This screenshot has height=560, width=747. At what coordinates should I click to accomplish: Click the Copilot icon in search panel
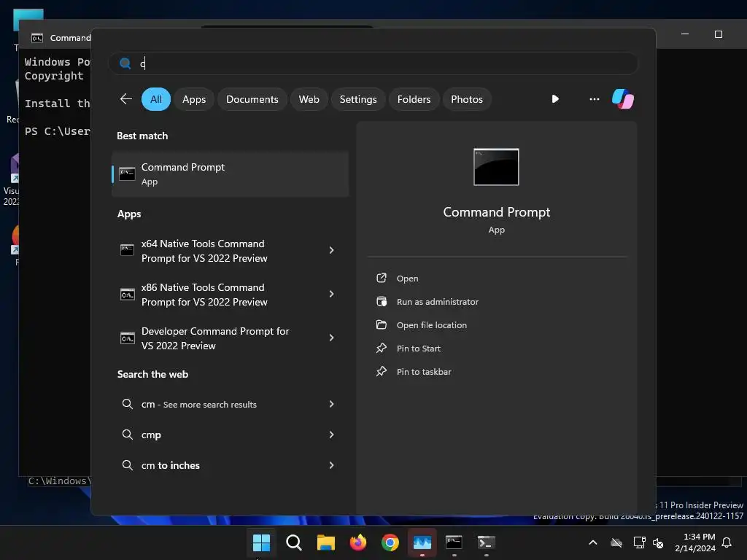coord(623,99)
